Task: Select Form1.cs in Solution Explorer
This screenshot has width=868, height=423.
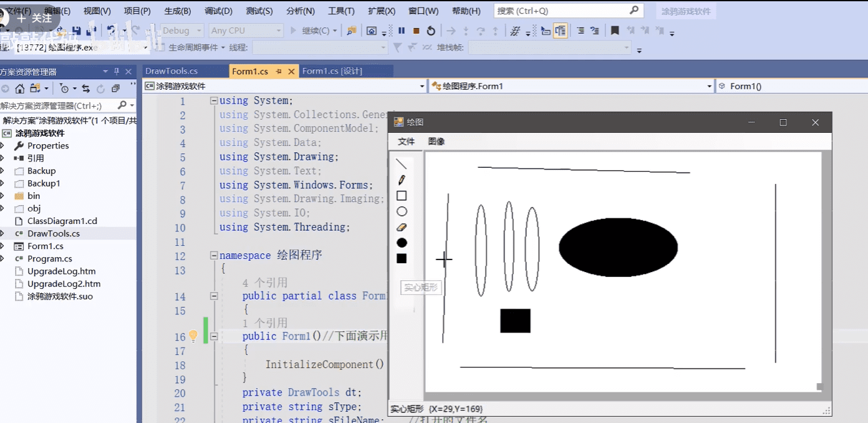Action: click(46, 246)
